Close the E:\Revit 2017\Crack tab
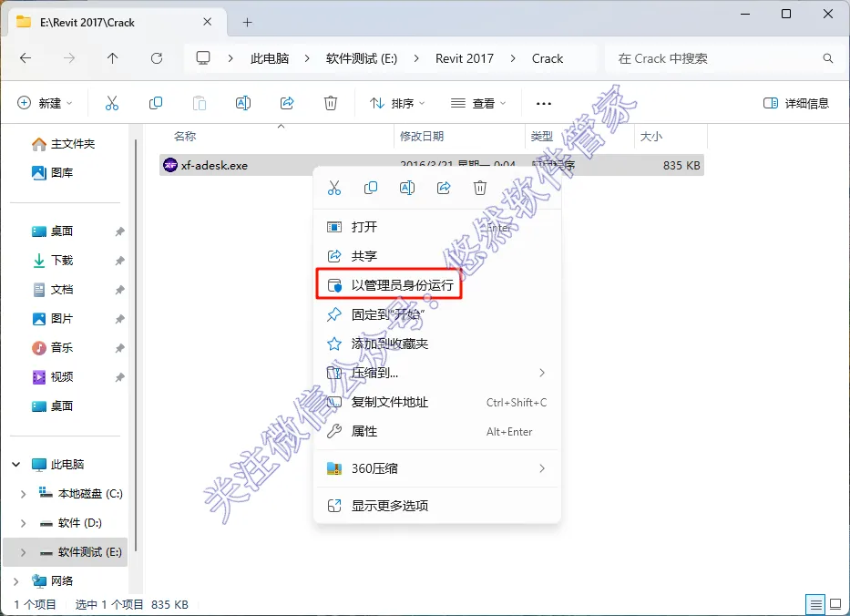This screenshot has width=850, height=616. pos(207,22)
